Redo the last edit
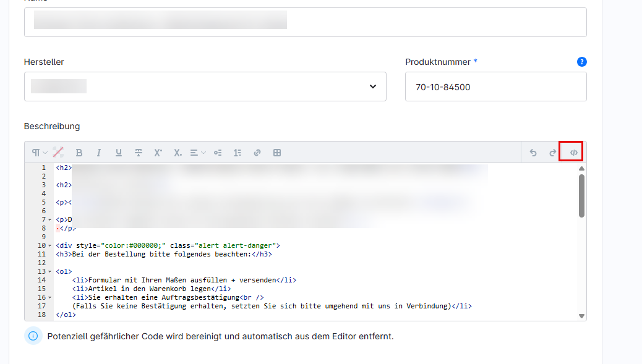Viewport: 642px width, 364px height. click(x=553, y=153)
